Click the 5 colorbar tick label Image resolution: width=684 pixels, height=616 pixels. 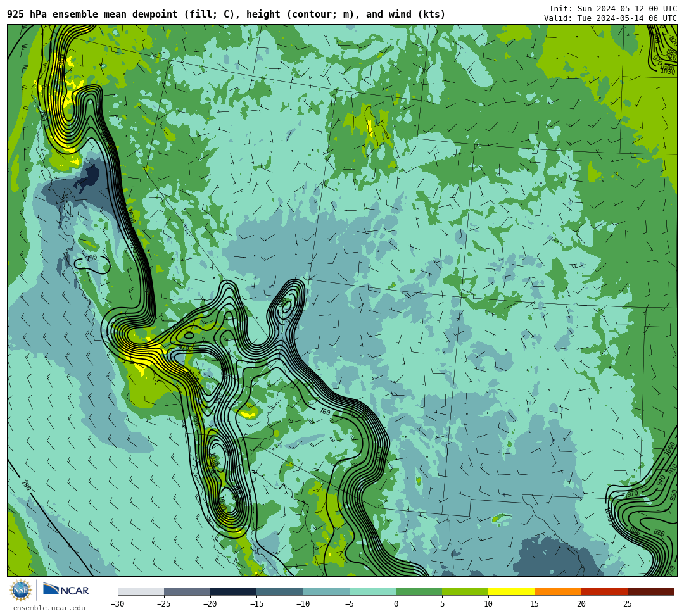point(442,604)
